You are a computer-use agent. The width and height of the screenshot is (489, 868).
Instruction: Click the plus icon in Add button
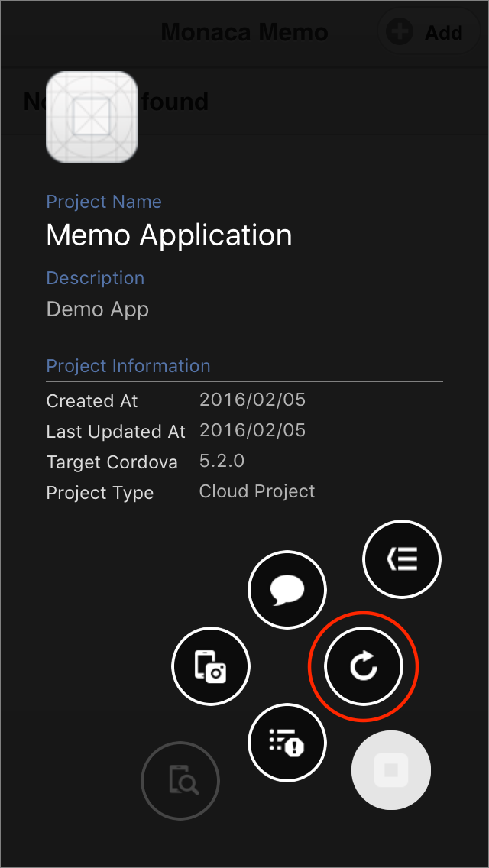400,32
